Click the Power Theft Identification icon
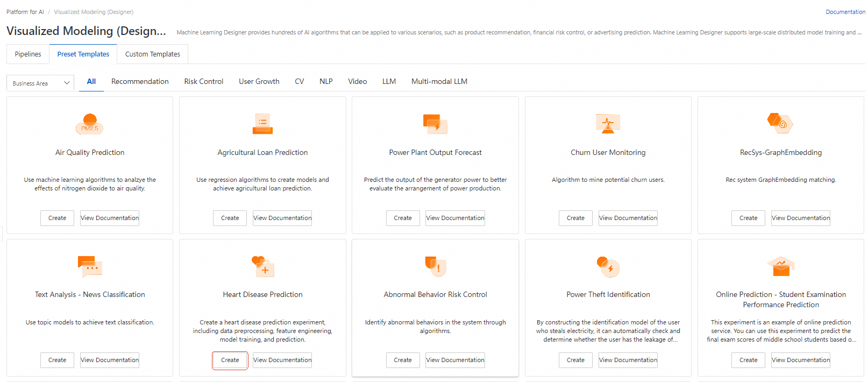Image resolution: width=868 pixels, height=382 pixels. [x=608, y=266]
